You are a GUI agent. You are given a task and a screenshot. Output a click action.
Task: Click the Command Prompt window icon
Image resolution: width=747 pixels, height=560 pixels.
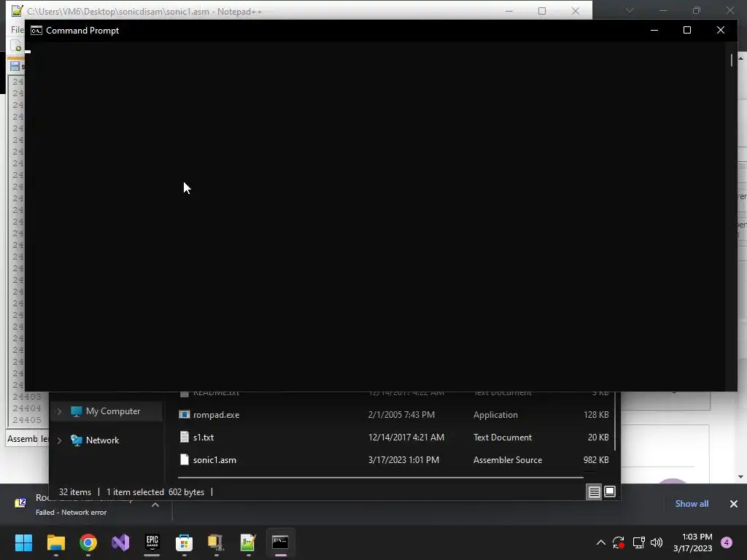point(36,31)
